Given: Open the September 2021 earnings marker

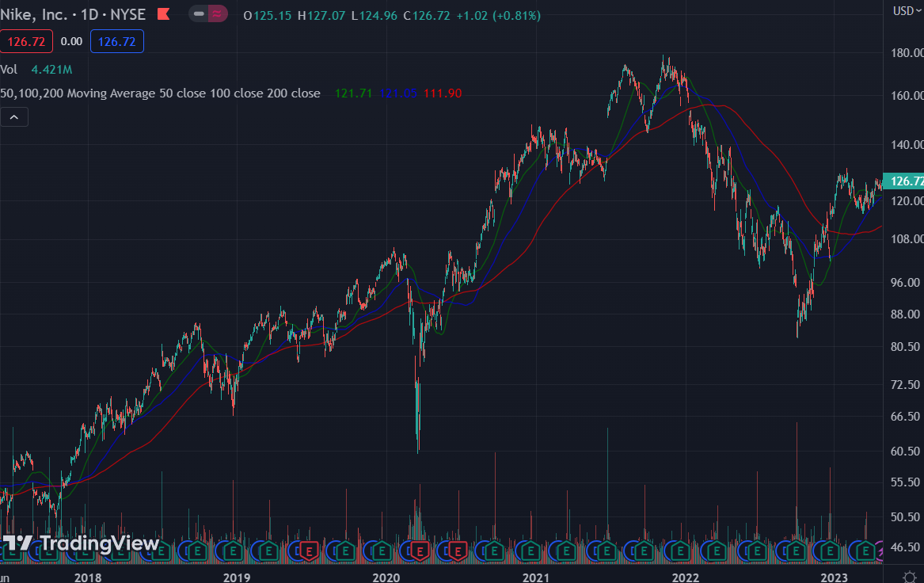Looking at the screenshot, I should [x=643, y=552].
